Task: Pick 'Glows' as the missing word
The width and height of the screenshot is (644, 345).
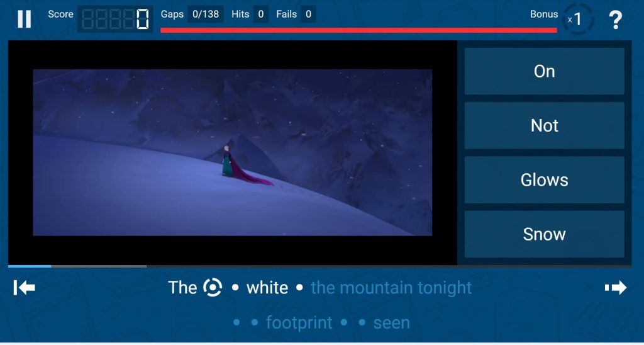Action: point(544,179)
